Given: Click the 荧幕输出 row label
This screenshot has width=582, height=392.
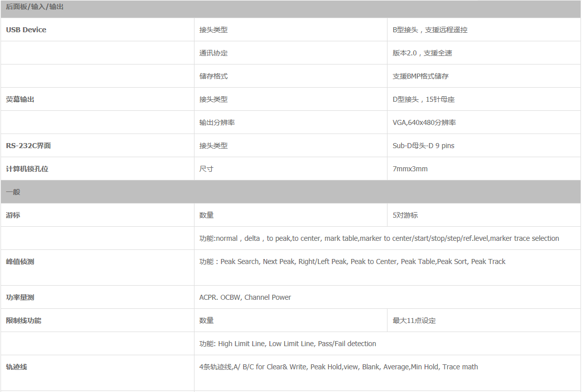Looking at the screenshot, I should pyautogui.click(x=20, y=99).
